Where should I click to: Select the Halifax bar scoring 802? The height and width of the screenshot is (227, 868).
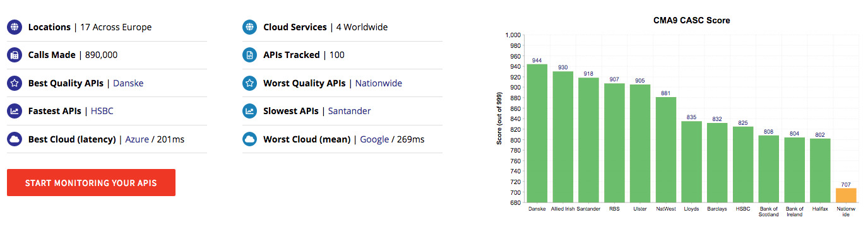[x=820, y=171]
